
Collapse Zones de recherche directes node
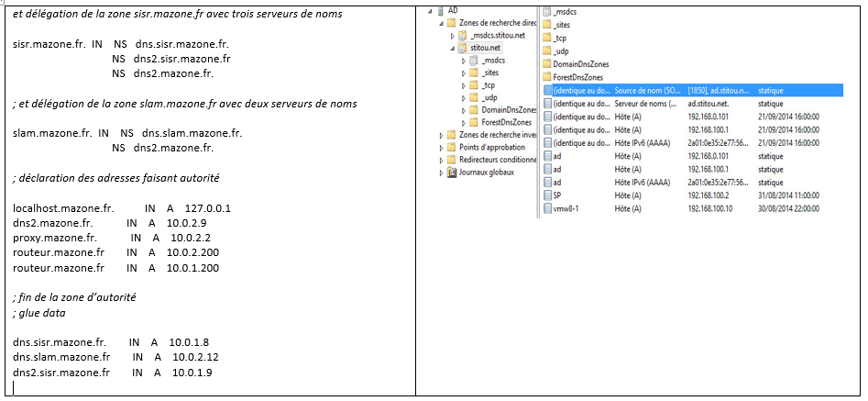pyautogui.click(x=441, y=23)
